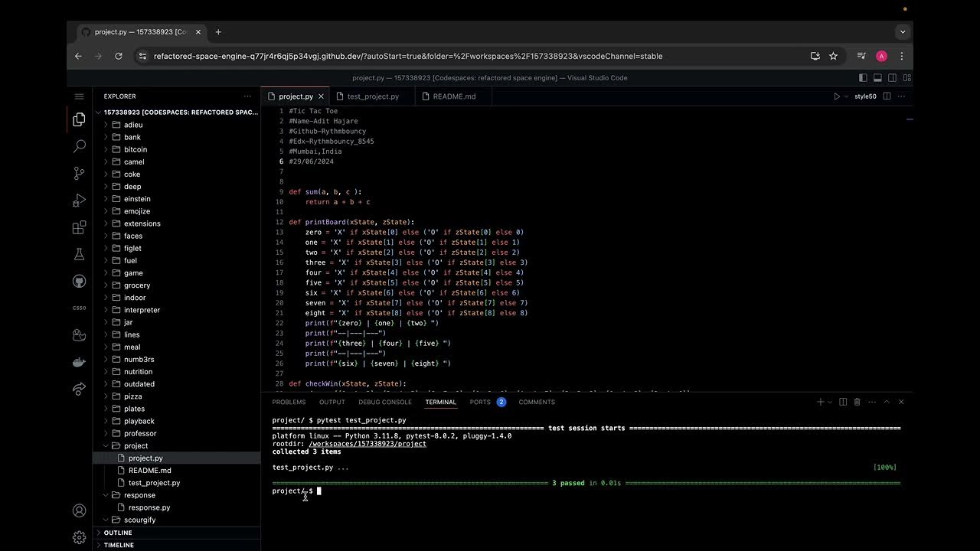
Task: Open Chrome media controls icon
Action: point(861,56)
